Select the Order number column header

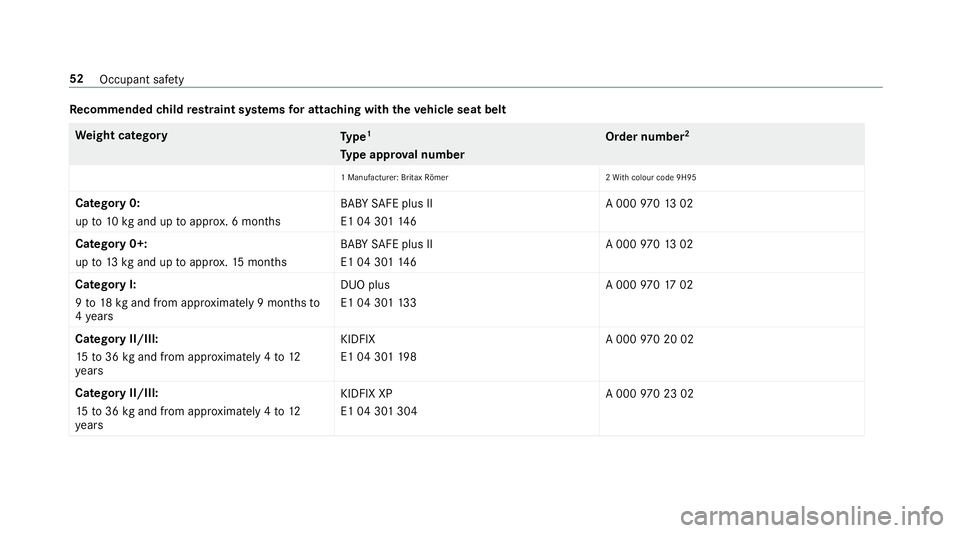click(647, 136)
